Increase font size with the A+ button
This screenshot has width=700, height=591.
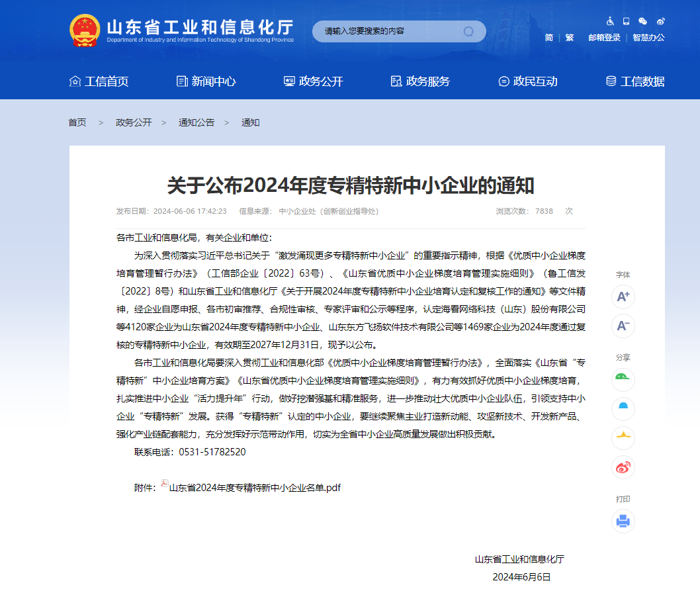coord(623,296)
